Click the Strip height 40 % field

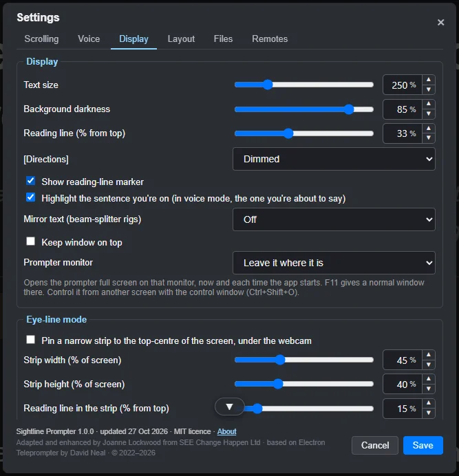pyautogui.click(x=403, y=384)
